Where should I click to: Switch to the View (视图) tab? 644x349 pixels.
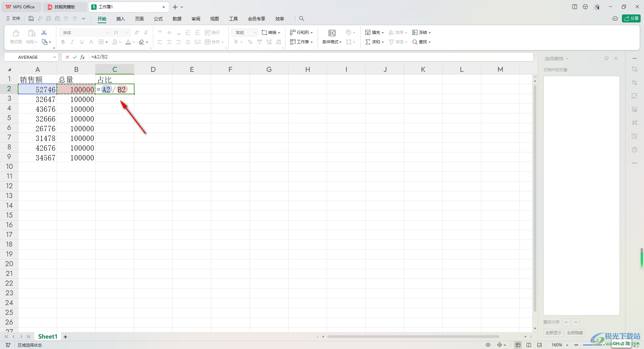[214, 19]
